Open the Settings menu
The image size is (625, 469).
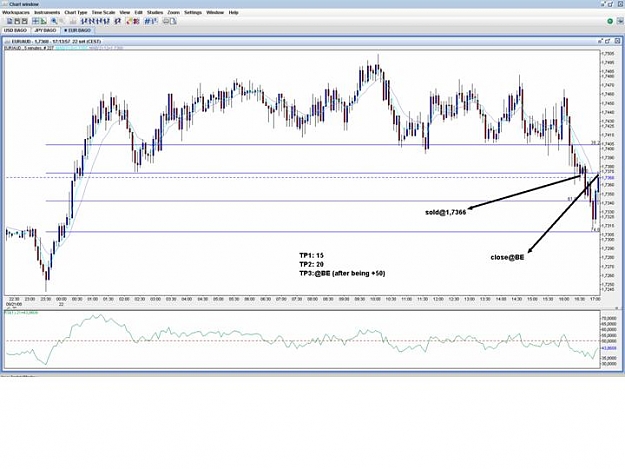coord(193,12)
